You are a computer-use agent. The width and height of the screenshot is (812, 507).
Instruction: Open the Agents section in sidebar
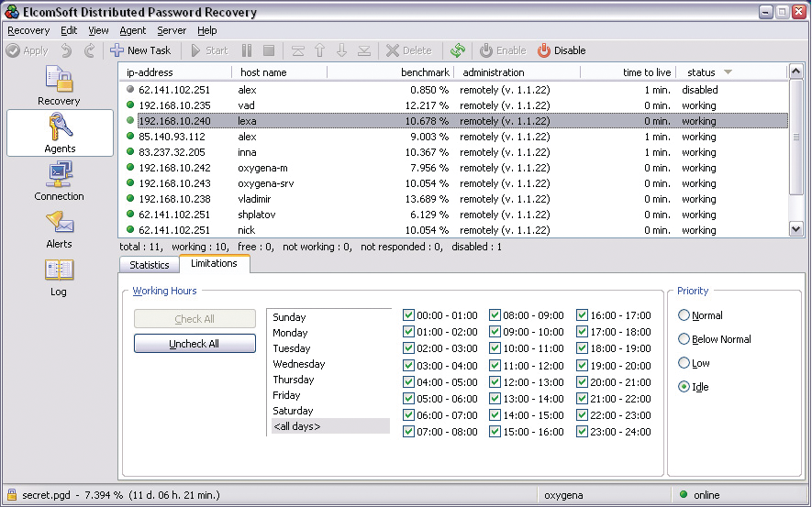click(x=60, y=133)
